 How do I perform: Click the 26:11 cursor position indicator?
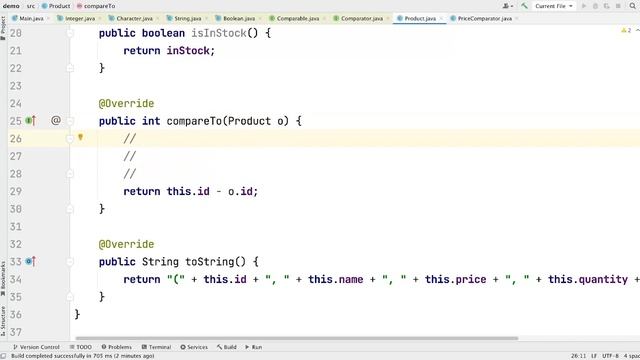578,356
